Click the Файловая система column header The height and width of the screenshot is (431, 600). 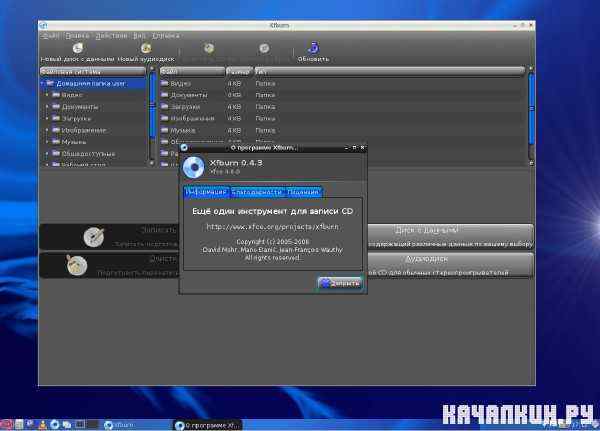pyautogui.click(x=93, y=71)
